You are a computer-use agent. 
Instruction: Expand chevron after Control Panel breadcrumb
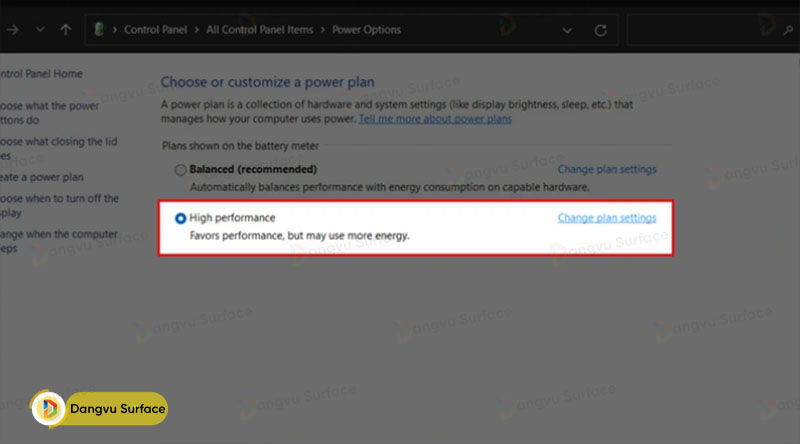pyautogui.click(x=200, y=30)
